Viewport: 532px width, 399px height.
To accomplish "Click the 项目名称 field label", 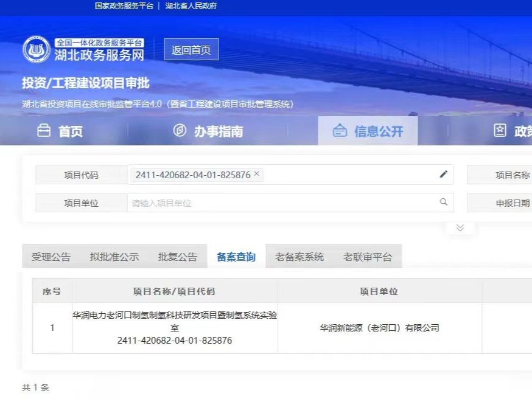I will [x=513, y=175].
